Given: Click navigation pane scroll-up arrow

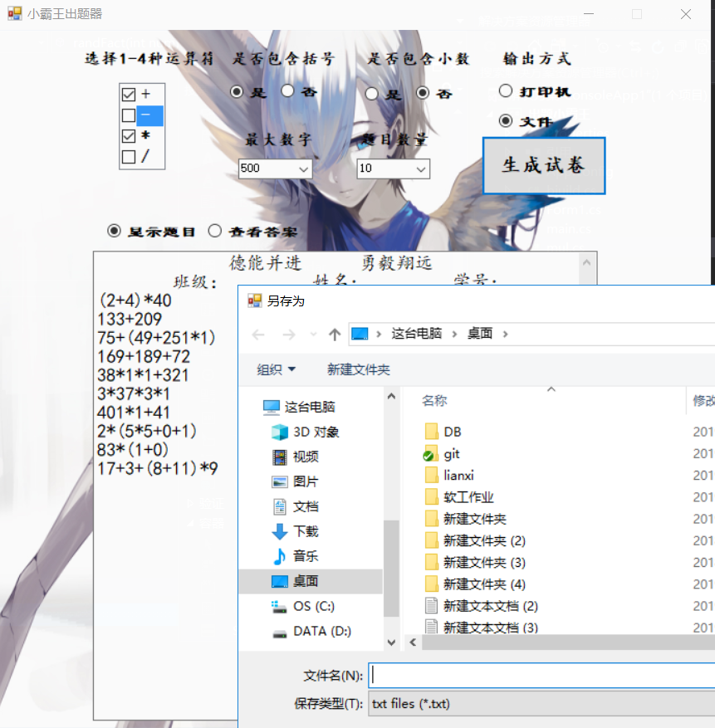Looking at the screenshot, I should tap(391, 396).
